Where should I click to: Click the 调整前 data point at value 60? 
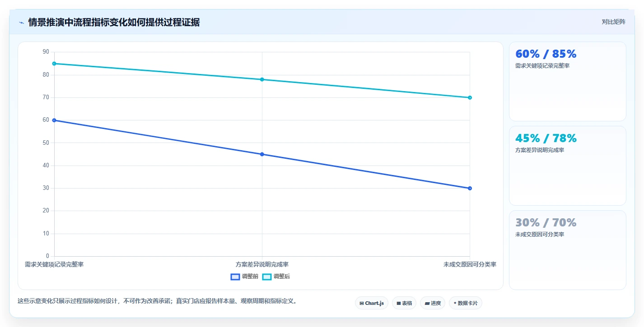click(54, 120)
